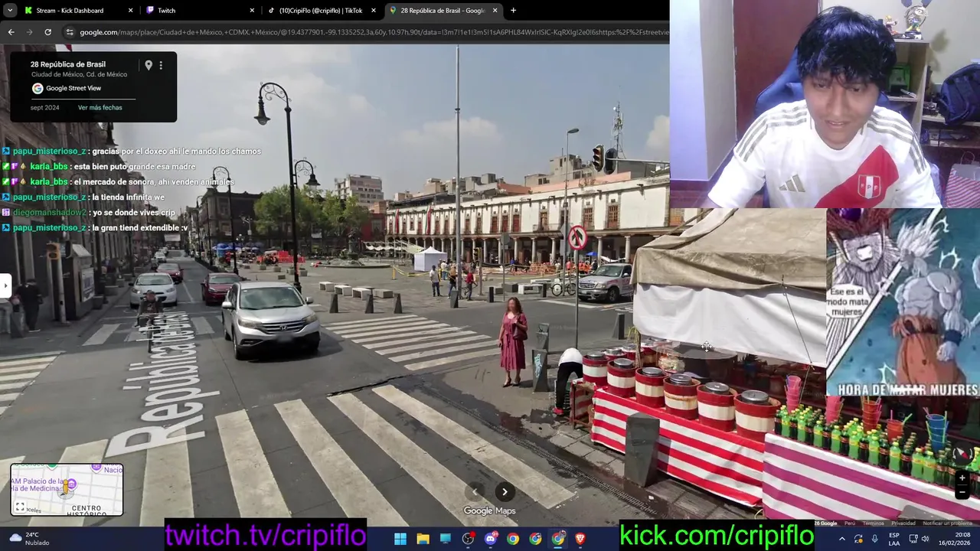Switch to Stream - Kick Dashboard tab
This screenshot has width=980, height=551.
coord(78,10)
